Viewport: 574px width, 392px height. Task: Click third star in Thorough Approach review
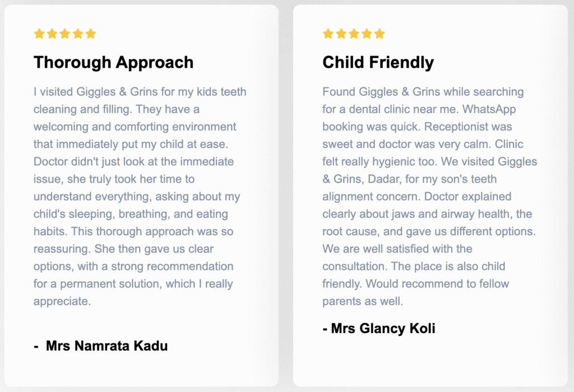pos(65,34)
